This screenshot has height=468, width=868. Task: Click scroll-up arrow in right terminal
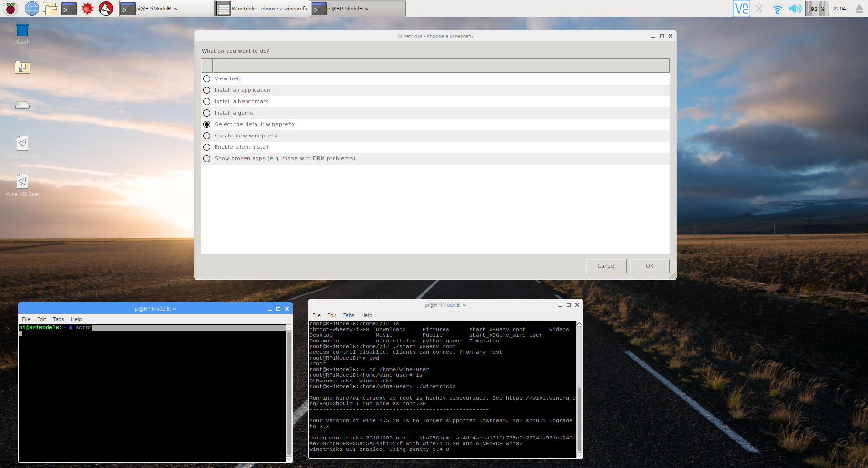tap(579, 324)
